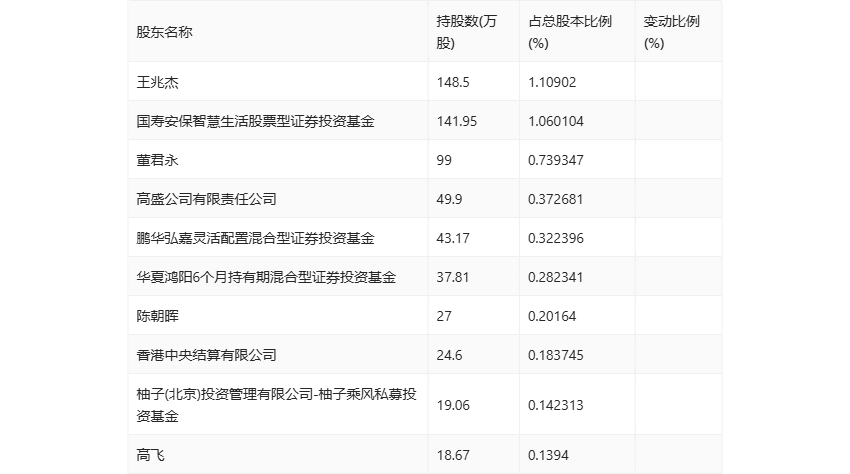The image size is (850, 474).
Task: Click the 股东名称 column header
Action: 164,33
